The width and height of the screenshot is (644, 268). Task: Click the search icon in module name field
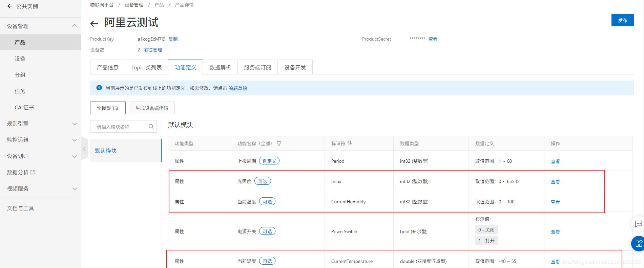click(151, 127)
